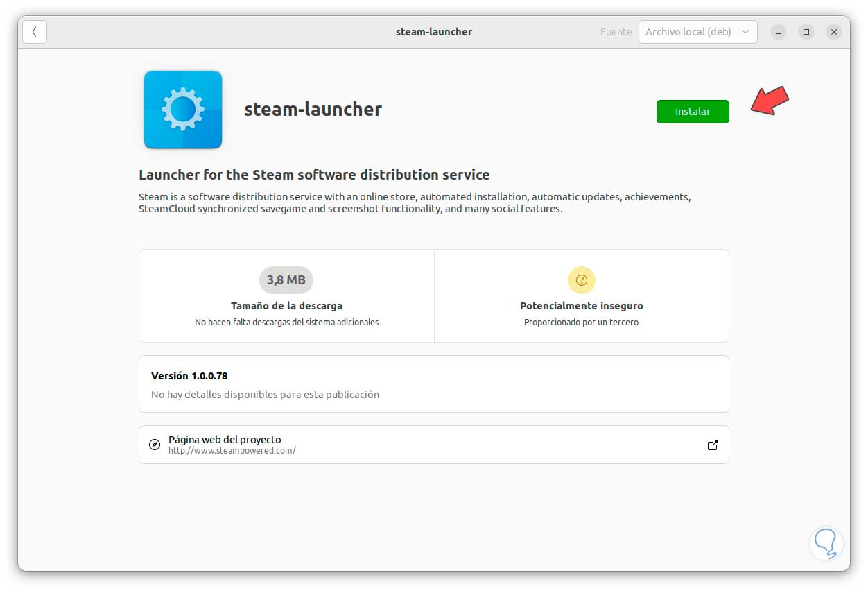Image resolution: width=868 pixels, height=591 pixels.
Task: Open the Fuente source dropdown 'Archivo local (deb)'
Action: [x=697, y=32]
